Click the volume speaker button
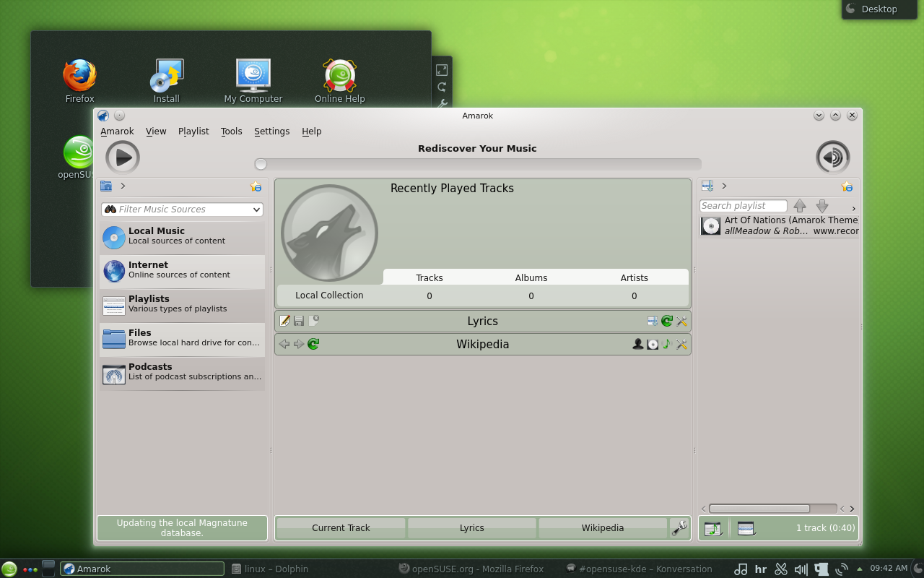Screen dimensions: 924x578 click(832, 157)
